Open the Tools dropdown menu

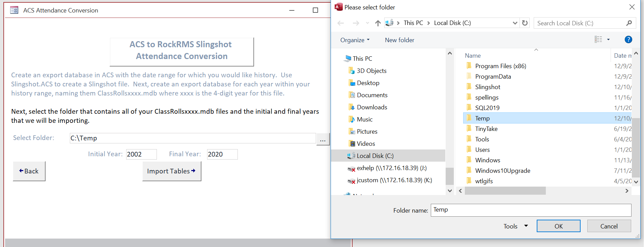tap(515, 226)
